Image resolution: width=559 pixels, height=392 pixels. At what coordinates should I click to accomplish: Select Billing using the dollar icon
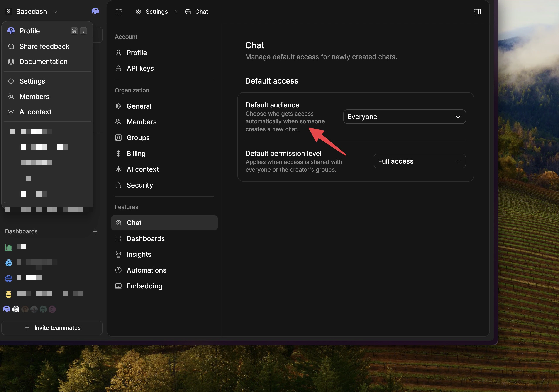pyautogui.click(x=119, y=153)
